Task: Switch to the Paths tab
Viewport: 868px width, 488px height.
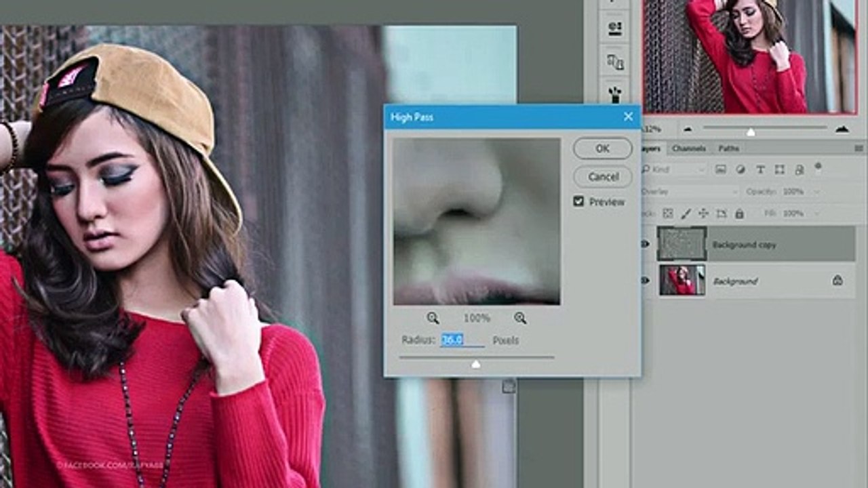Action: point(728,148)
